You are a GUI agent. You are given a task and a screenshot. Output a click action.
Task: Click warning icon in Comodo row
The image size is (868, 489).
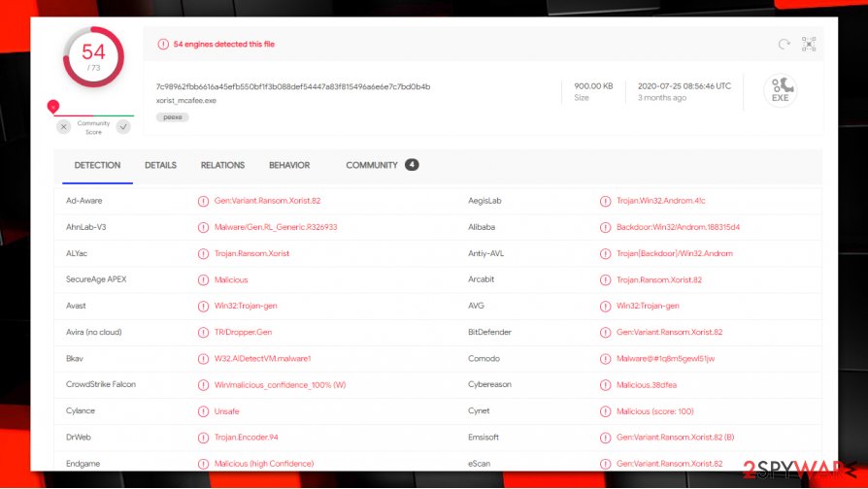[x=605, y=359]
